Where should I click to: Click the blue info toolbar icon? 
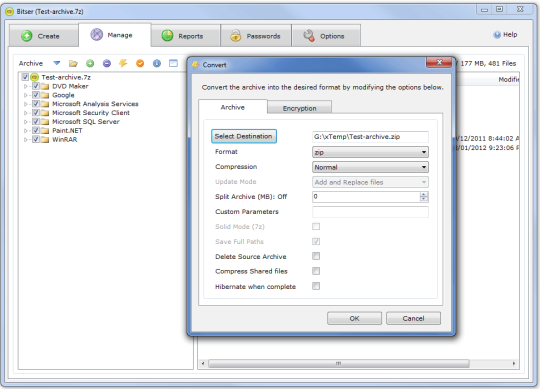[x=157, y=63]
